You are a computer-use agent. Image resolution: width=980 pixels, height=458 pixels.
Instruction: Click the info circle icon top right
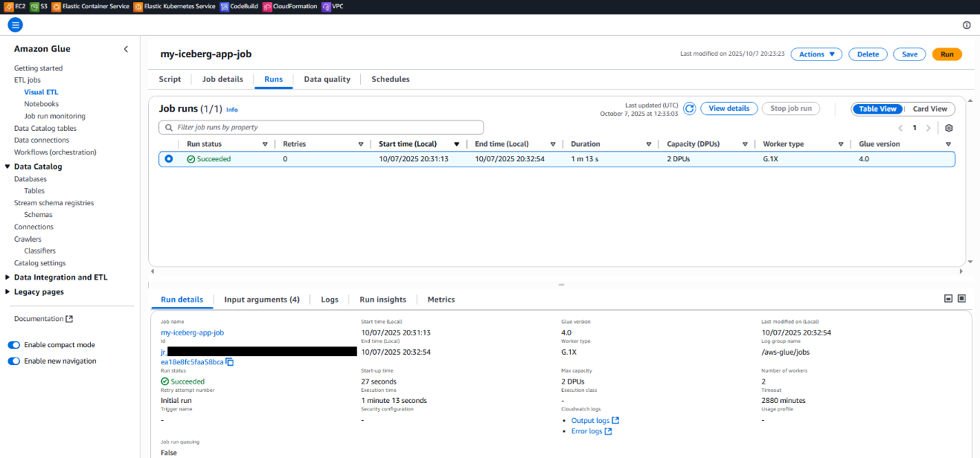(x=966, y=25)
